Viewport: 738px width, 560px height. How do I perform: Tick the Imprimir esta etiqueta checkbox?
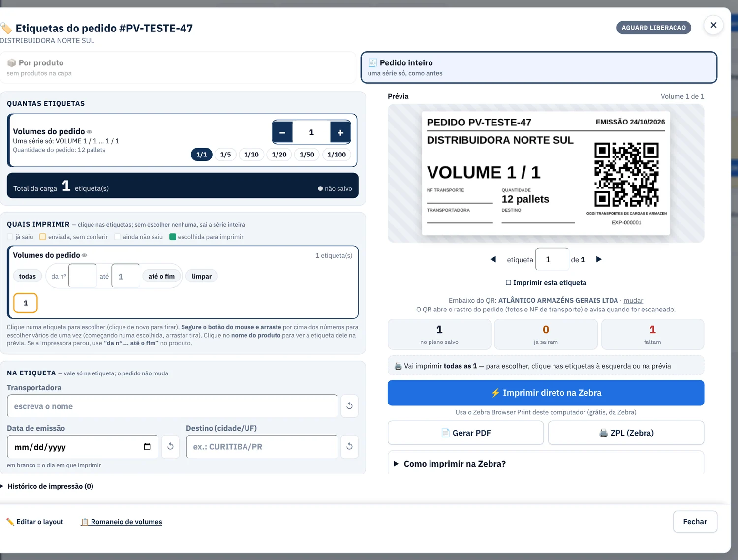pyautogui.click(x=508, y=283)
